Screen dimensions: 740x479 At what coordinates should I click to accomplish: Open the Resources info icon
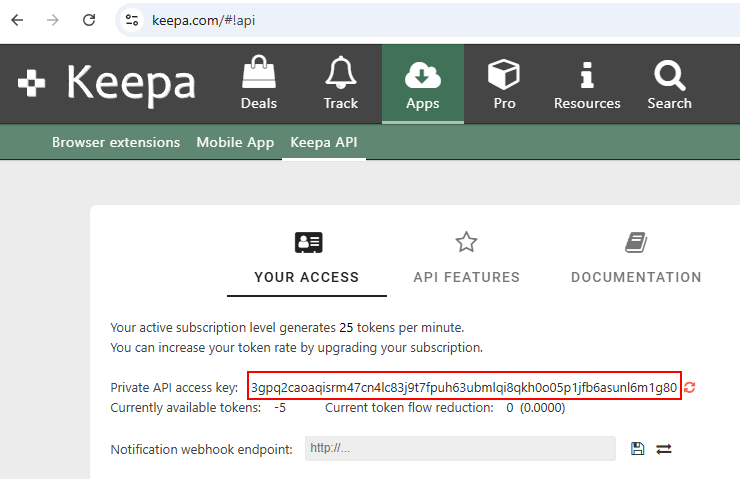tap(587, 75)
